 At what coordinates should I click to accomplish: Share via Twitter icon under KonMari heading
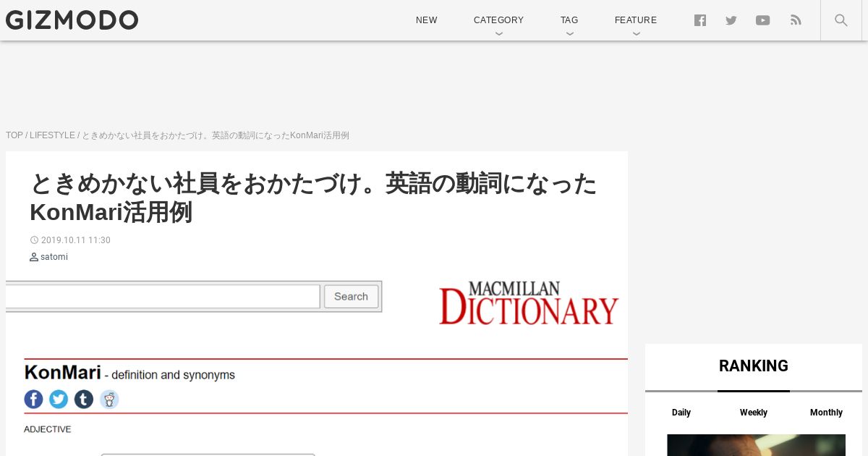click(x=59, y=399)
